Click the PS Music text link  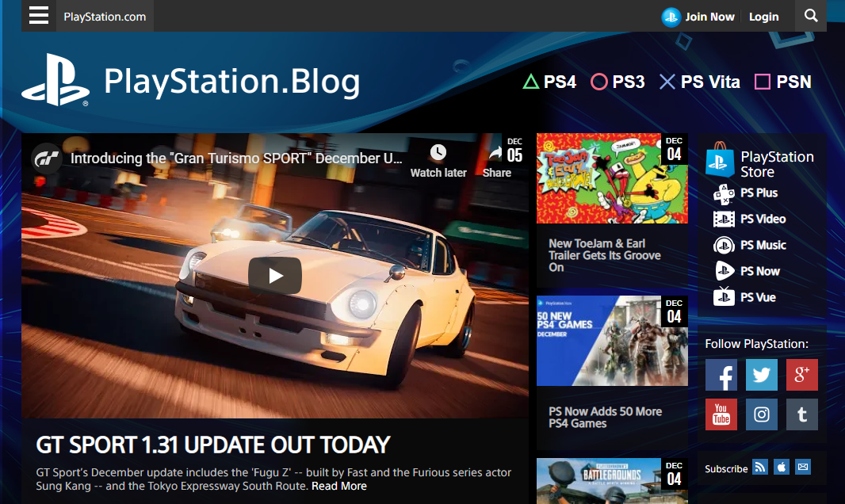click(x=763, y=245)
